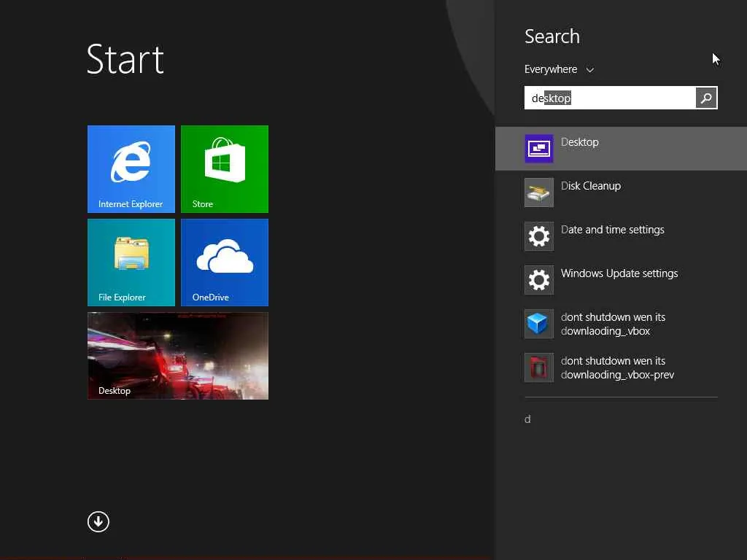
Task: Click the red vbox-prev file icon
Action: [539, 367]
